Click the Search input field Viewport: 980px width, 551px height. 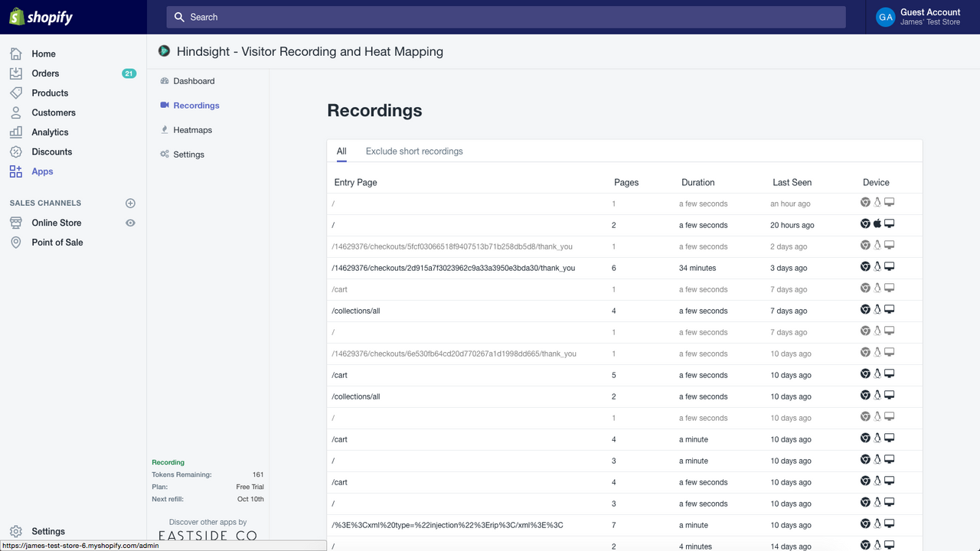[x=505, y=17]
